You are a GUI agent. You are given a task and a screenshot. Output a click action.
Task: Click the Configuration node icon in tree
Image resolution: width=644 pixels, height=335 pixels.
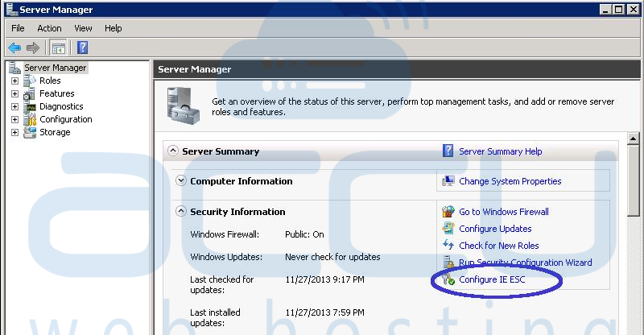click(x=30, y=119)
